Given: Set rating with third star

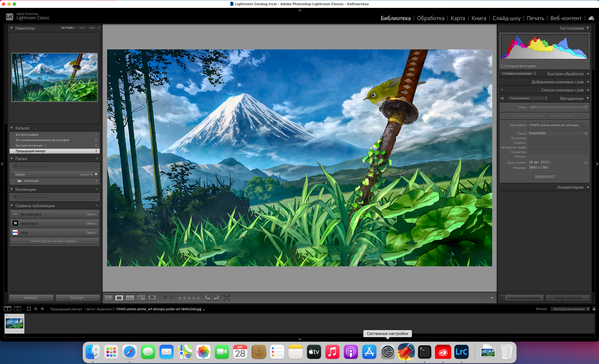Looking at the screenshot, I should click(x=189, y=298).
